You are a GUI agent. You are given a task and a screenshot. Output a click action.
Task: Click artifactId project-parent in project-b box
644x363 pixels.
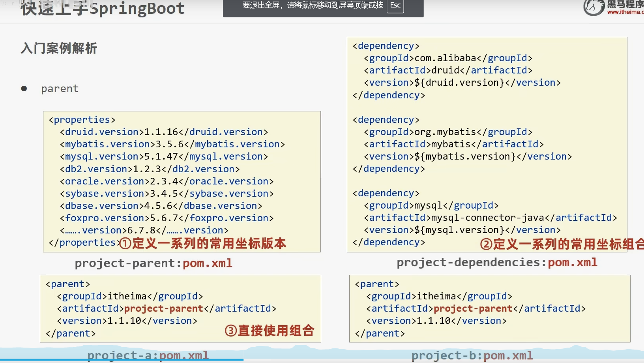476,308
